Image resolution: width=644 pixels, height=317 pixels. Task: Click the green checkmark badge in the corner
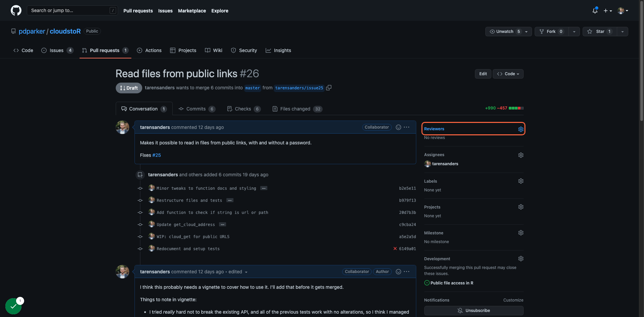pyautogui.click(x=13, y=306)
